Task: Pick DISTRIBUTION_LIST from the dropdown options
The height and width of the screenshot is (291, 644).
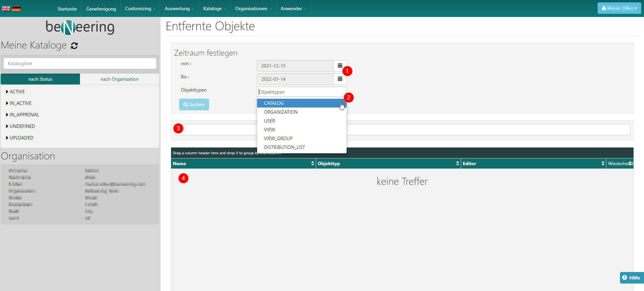Action: 284,147
